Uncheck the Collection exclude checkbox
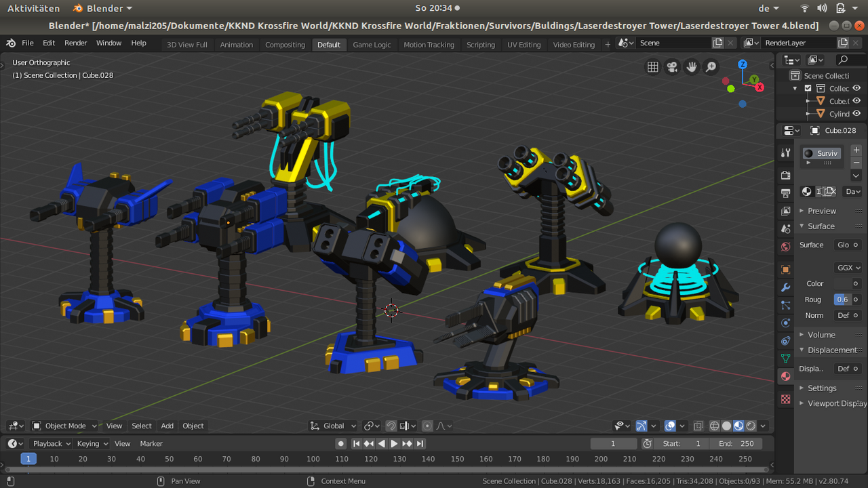 pyautogui.click(x=808, y=88)
